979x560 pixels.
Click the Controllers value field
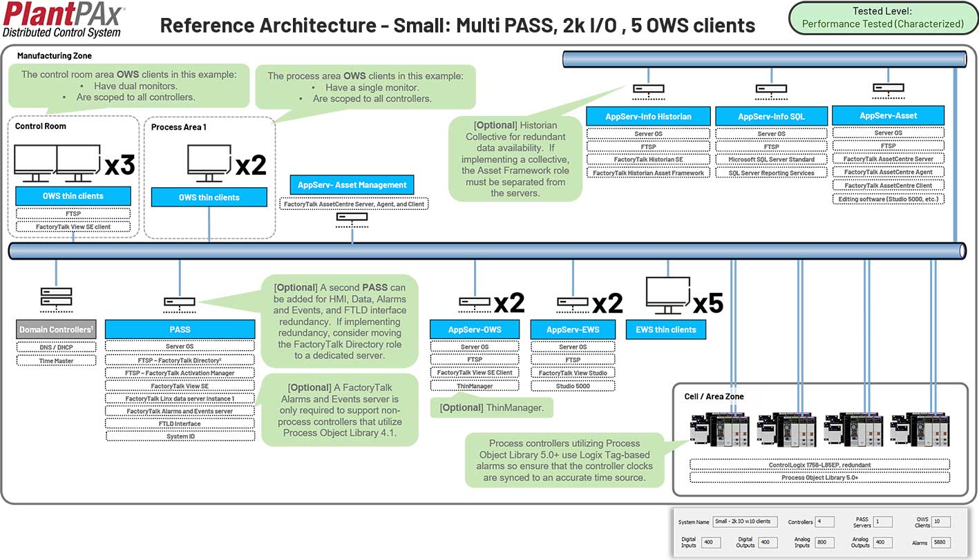coord(824,522)
